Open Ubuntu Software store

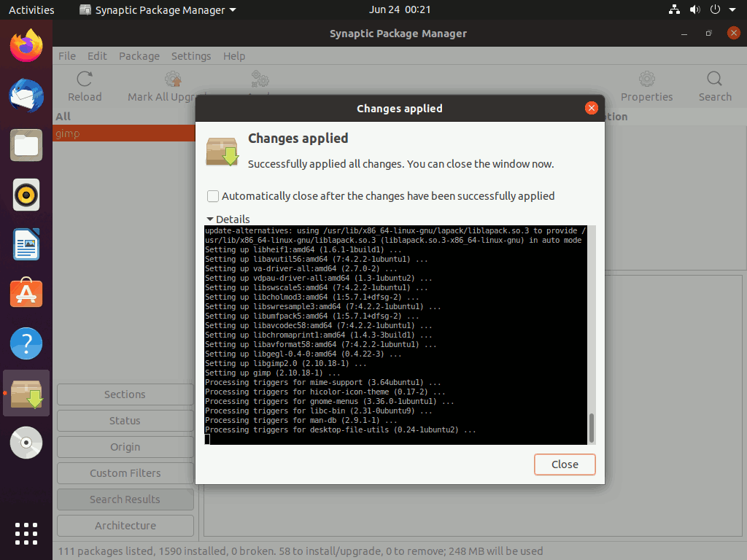[26, 292]
